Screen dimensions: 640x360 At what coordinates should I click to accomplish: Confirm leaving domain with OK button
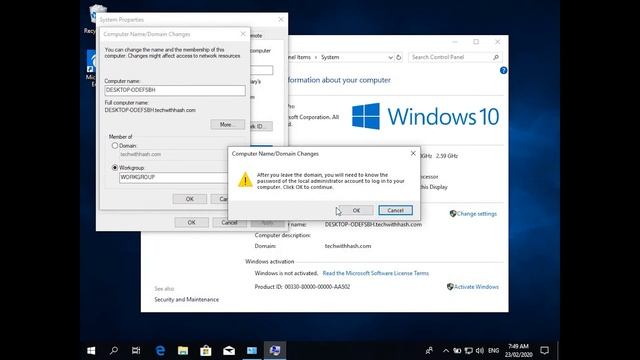point(356,210)
